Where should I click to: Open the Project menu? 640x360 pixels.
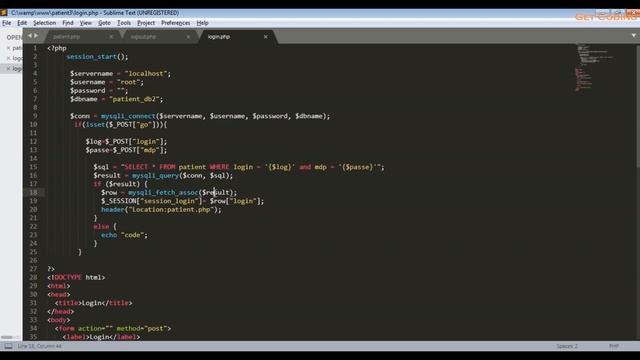(146, 23)
